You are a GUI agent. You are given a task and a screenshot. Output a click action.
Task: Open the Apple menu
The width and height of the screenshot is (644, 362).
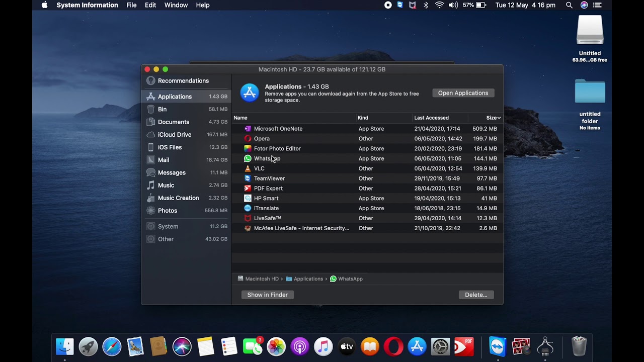coord(44,5)
